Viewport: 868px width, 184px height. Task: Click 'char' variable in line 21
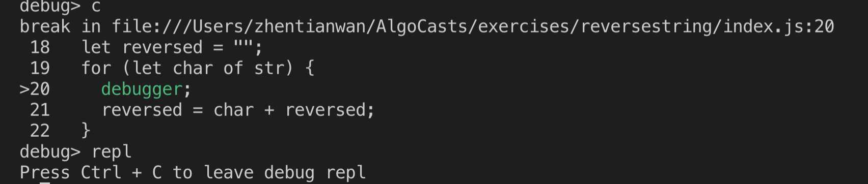[x=233, y=110]
